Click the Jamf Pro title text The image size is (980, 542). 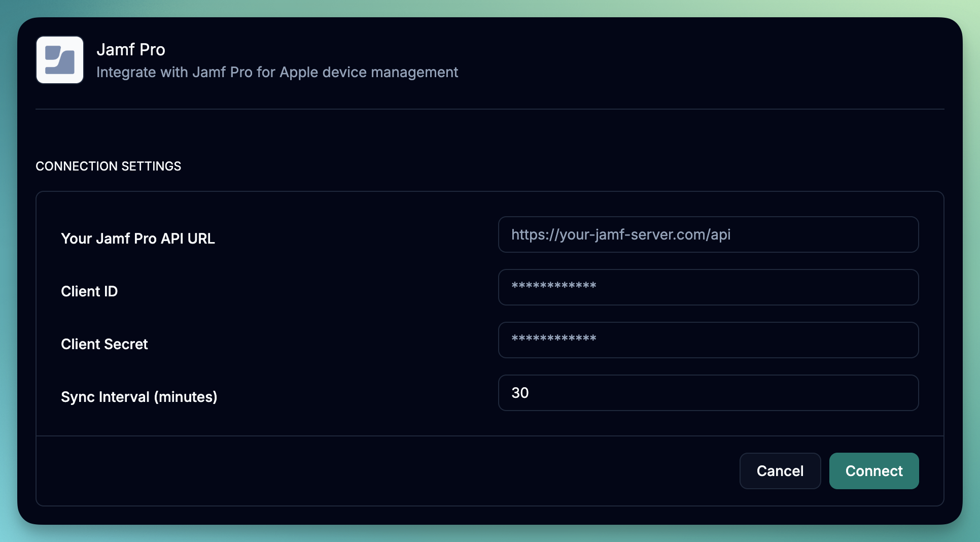click(x=131, y=50)
